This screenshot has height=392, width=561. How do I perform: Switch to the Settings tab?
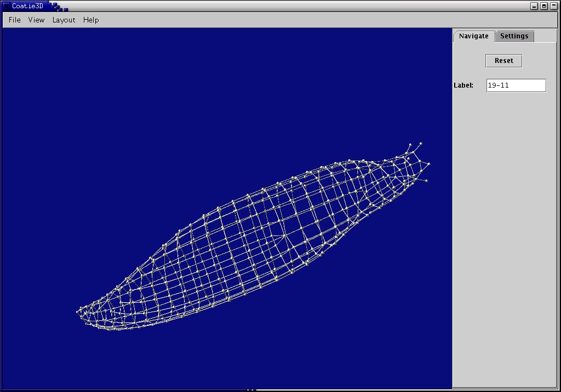pyautogui.click(x=514, y=36)
